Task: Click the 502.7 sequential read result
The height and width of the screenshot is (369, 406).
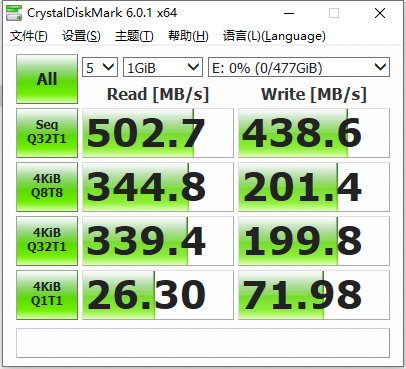Action: point(158,133)
